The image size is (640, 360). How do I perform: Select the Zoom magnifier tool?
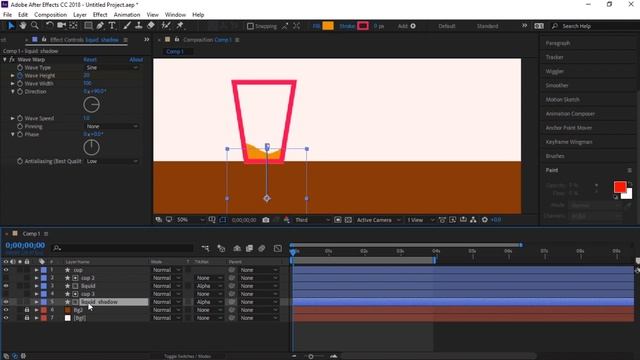click(x=35, y=26)
